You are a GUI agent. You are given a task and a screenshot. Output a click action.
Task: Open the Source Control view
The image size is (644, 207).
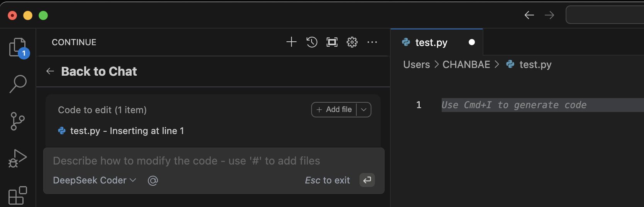[x=18, y=121]
